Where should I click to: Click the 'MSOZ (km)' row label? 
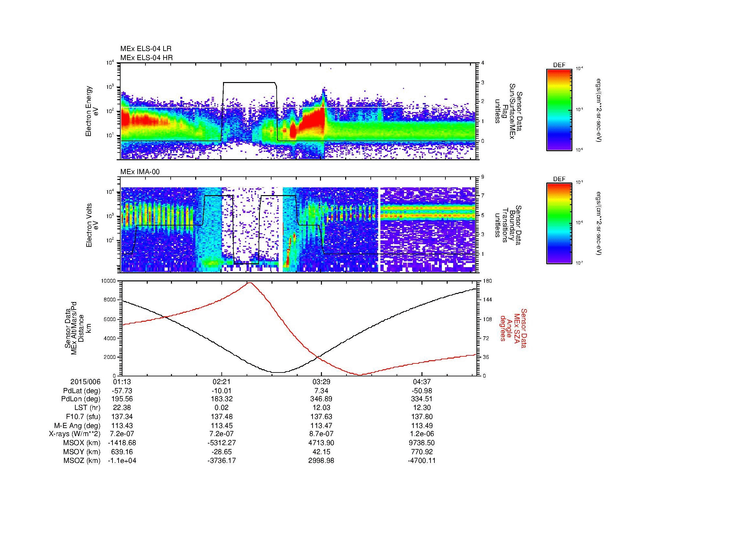[x=82, y=461]
